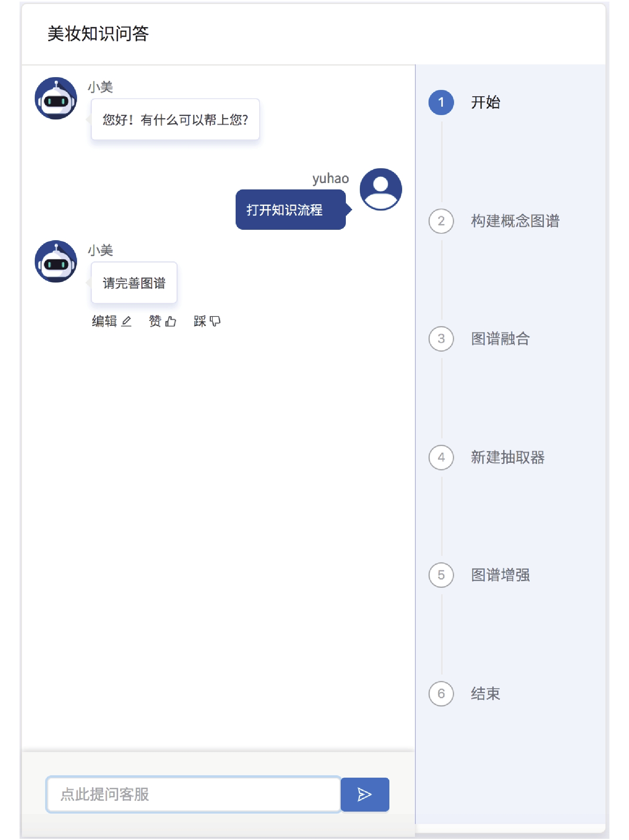Click the 打开知识流程 message bubble

290,210
